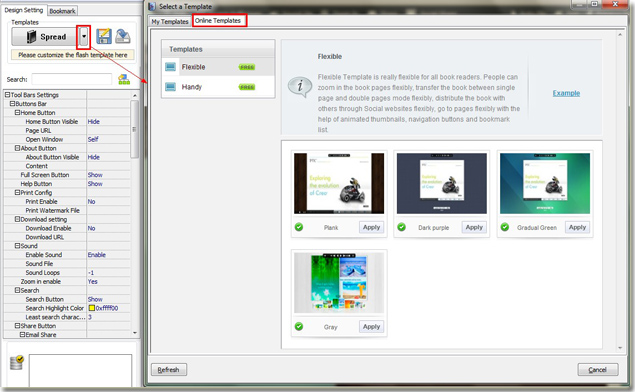The height and width of the screenshot is (392, 635).
Task: Collapse the About Button node
Action: tap(17, 148)
